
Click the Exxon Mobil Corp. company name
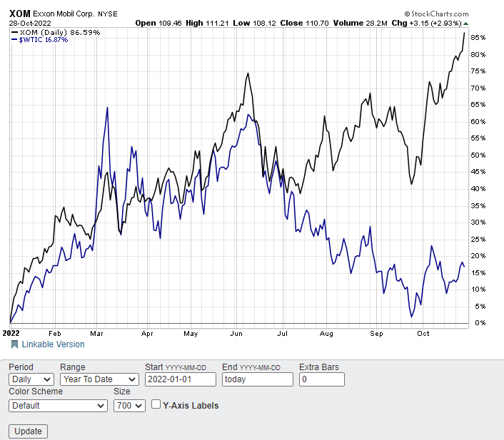point(64,14)
